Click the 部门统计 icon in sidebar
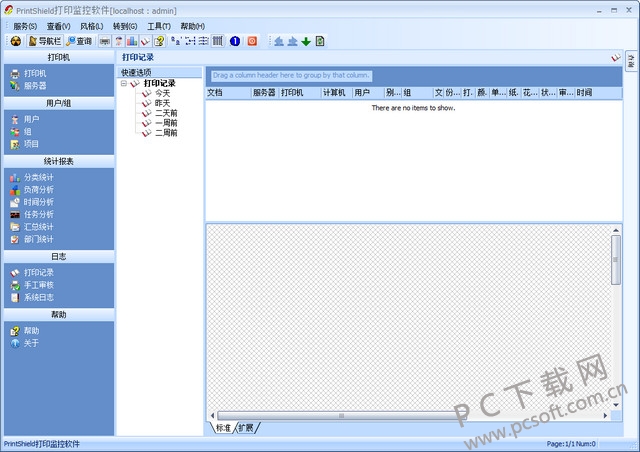The height and width of the screenshot is (452, 640). 15,239
